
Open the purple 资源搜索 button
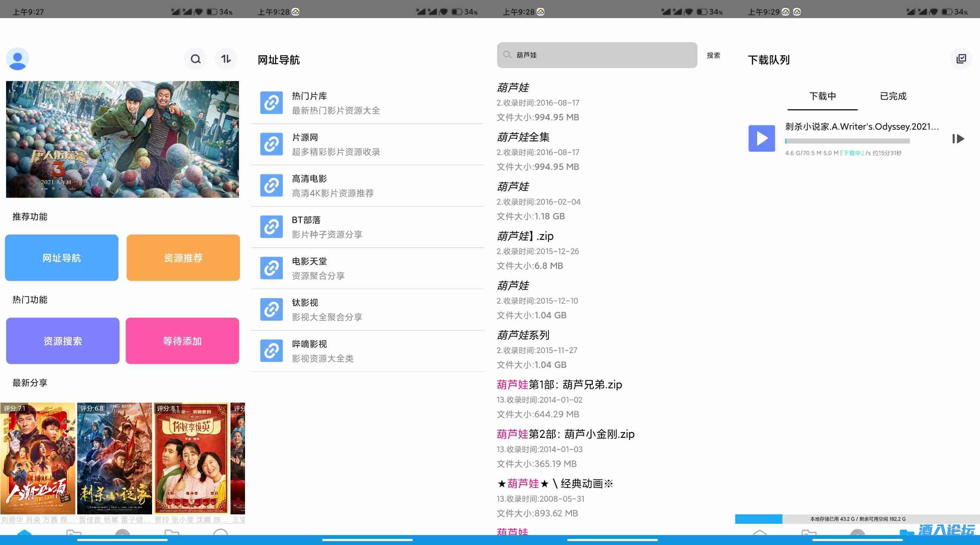point(63,341)
